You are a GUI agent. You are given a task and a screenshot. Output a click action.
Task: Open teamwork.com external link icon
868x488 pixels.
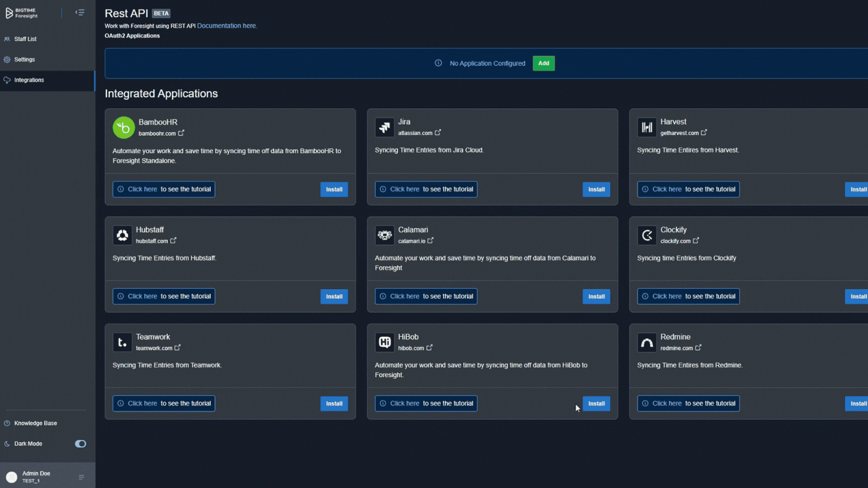[177, 348]
